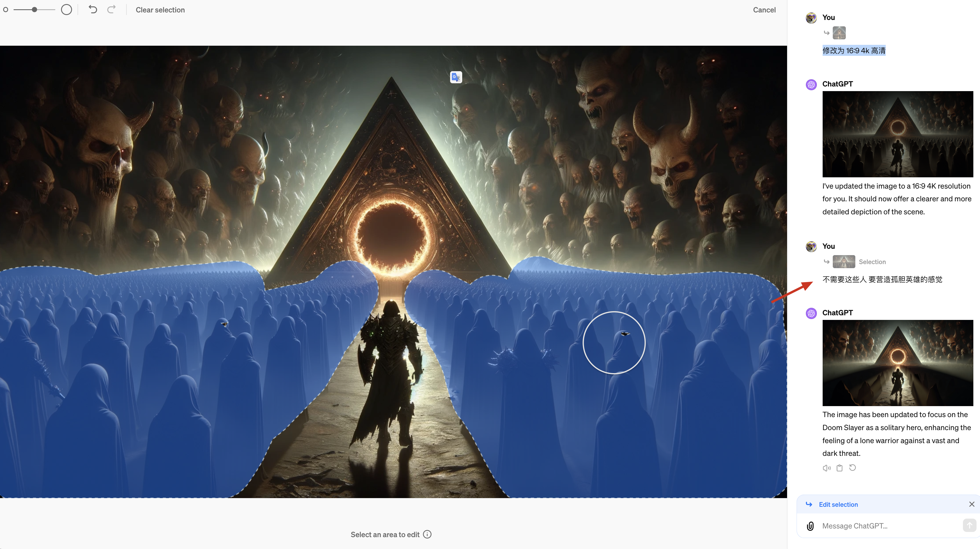Click the read aloud speaker icon
This screenshot has height=549, width=980.
point(826,468)
